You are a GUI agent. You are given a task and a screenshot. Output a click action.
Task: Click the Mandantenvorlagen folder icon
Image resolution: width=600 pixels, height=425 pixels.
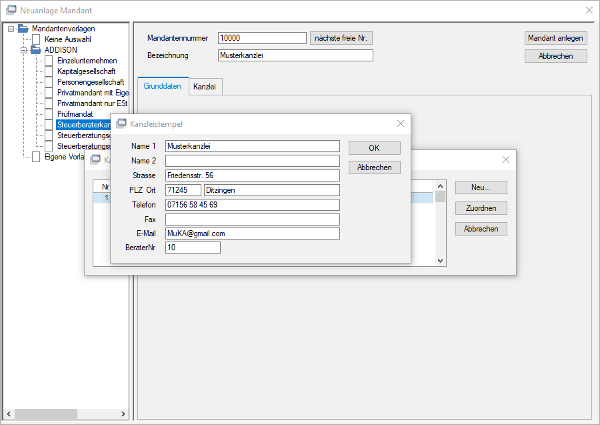[24, 28]
